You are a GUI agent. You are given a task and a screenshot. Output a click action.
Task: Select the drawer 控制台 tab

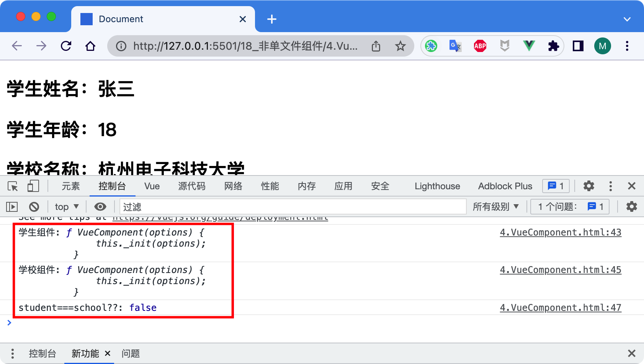[x=42, y=354]
